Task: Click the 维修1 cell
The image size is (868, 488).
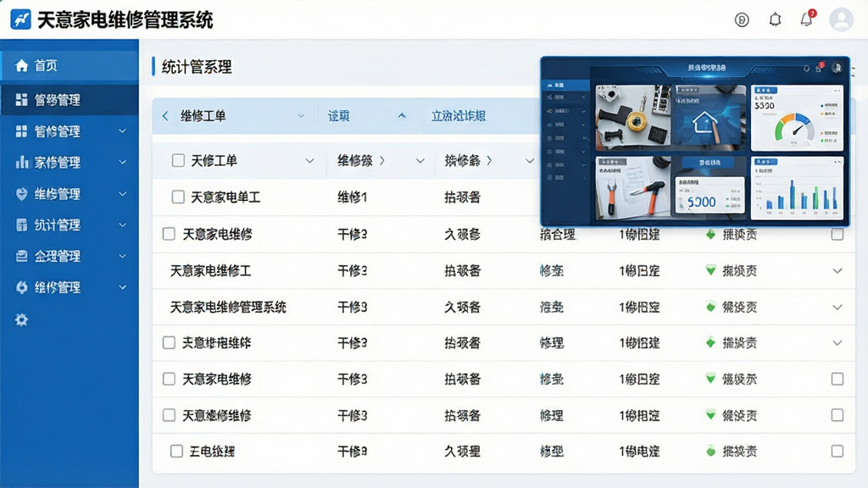Action: point(352,197)
